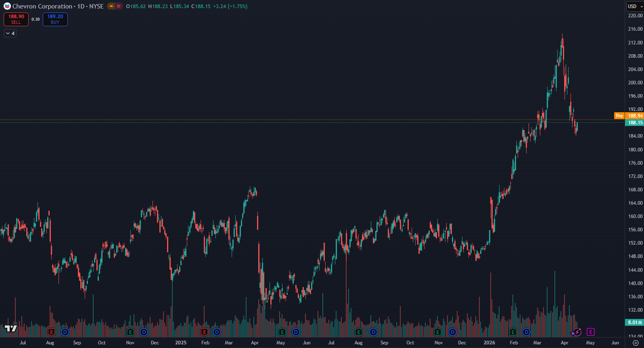Click the 200.00 price scale label

pyautogui.click(x=635, y=83)
